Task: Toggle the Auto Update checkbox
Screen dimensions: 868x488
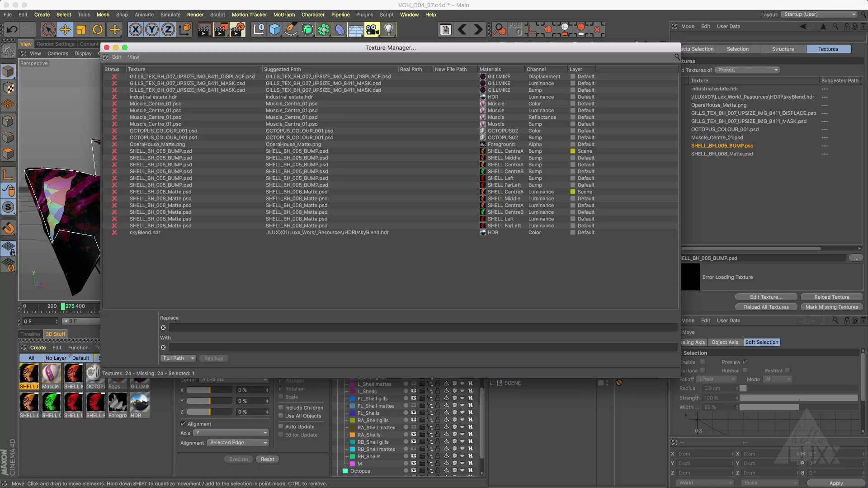Action: click(x=281, y=427)
